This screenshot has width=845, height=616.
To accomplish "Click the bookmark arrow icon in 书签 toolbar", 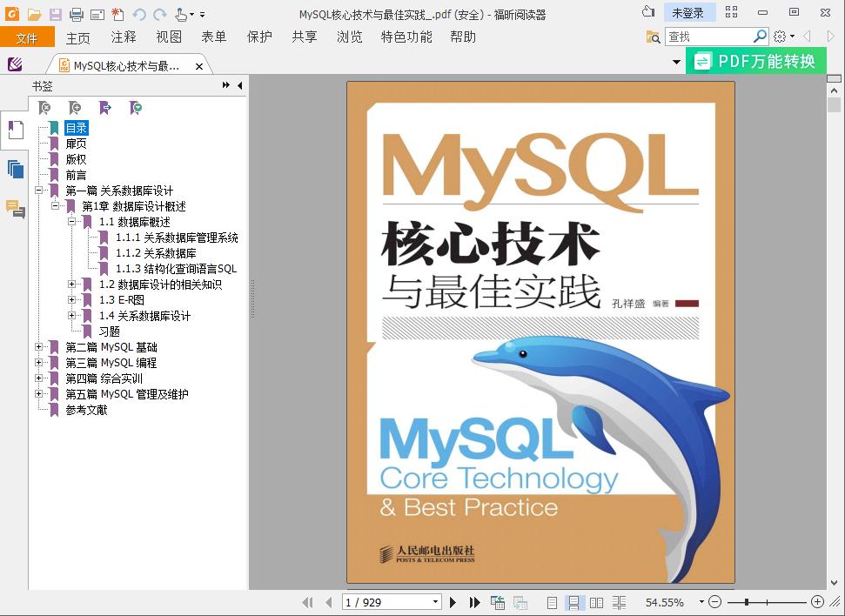I will [x=105, y=108].
